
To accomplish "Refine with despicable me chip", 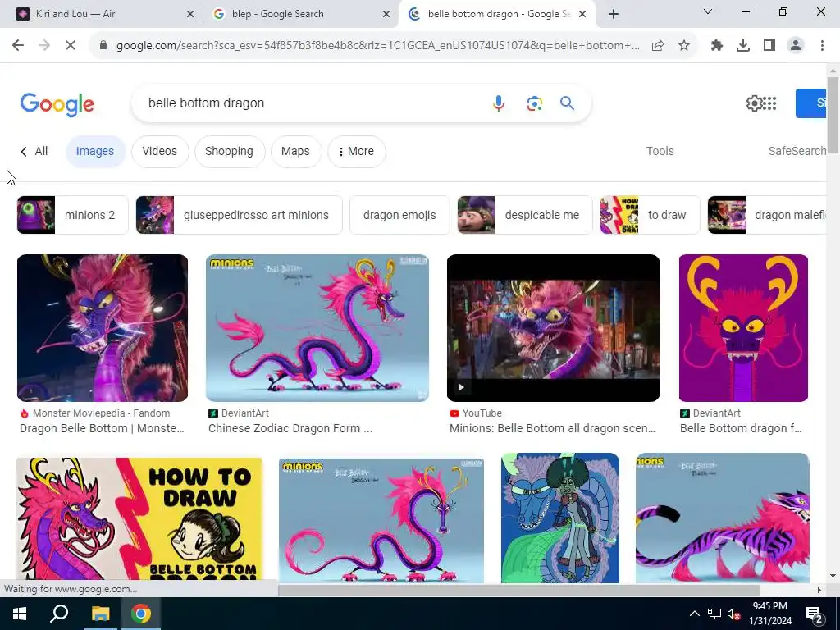I will [x=525, y=215].
